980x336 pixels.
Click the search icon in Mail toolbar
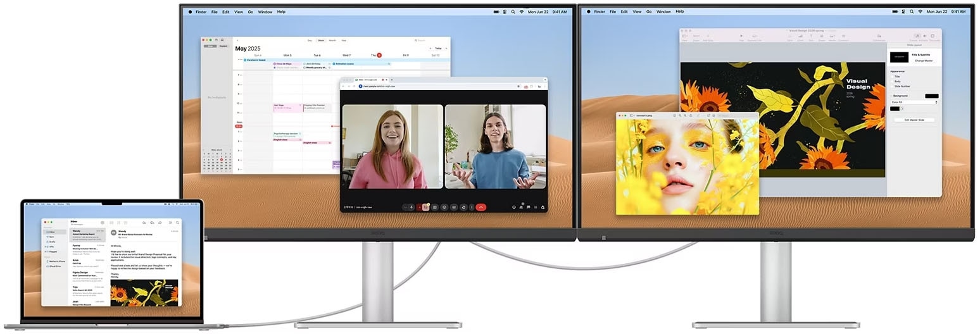click(x=177, y=223)
